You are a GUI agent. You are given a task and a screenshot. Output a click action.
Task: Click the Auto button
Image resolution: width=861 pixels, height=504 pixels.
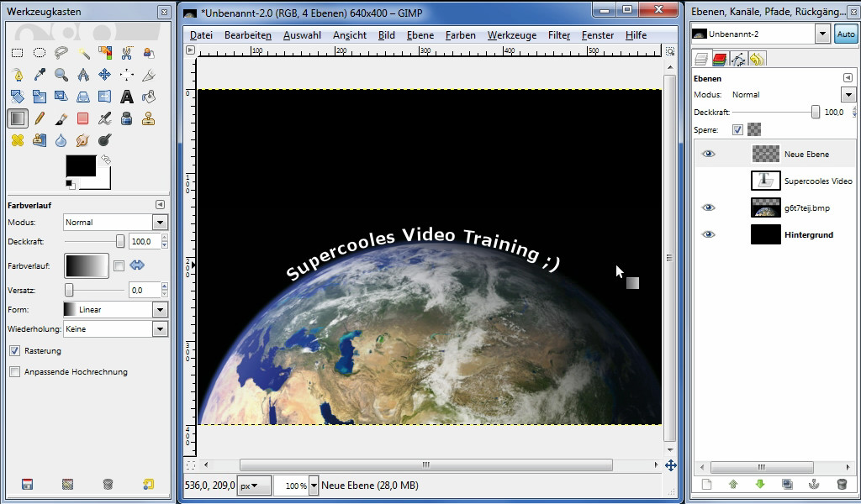pyautogui.click(x=846, y=34)
